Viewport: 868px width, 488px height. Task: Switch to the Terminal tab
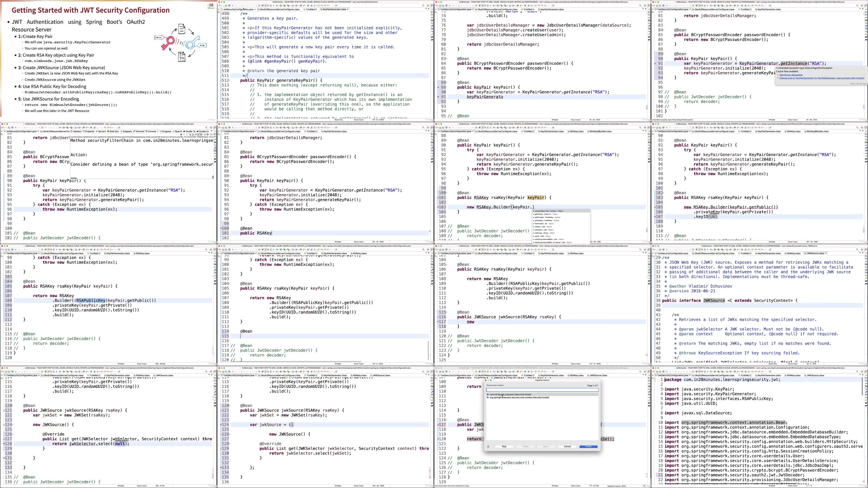[139, 131]
